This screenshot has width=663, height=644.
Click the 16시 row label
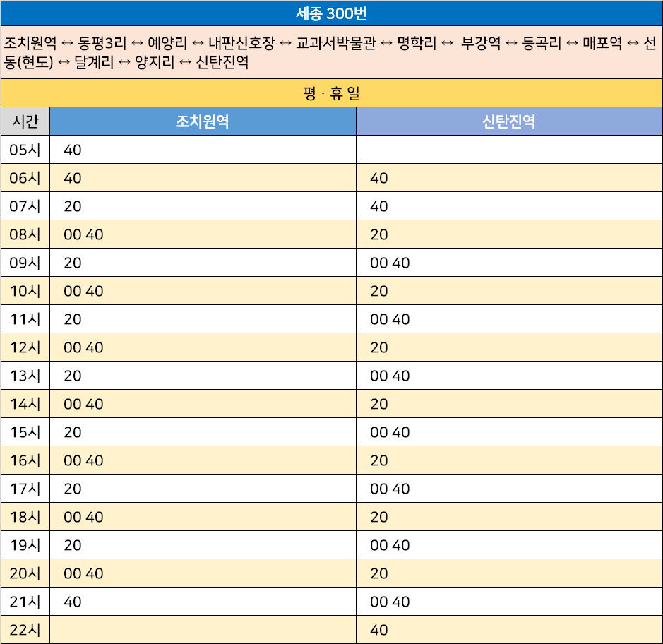point(25,460)
